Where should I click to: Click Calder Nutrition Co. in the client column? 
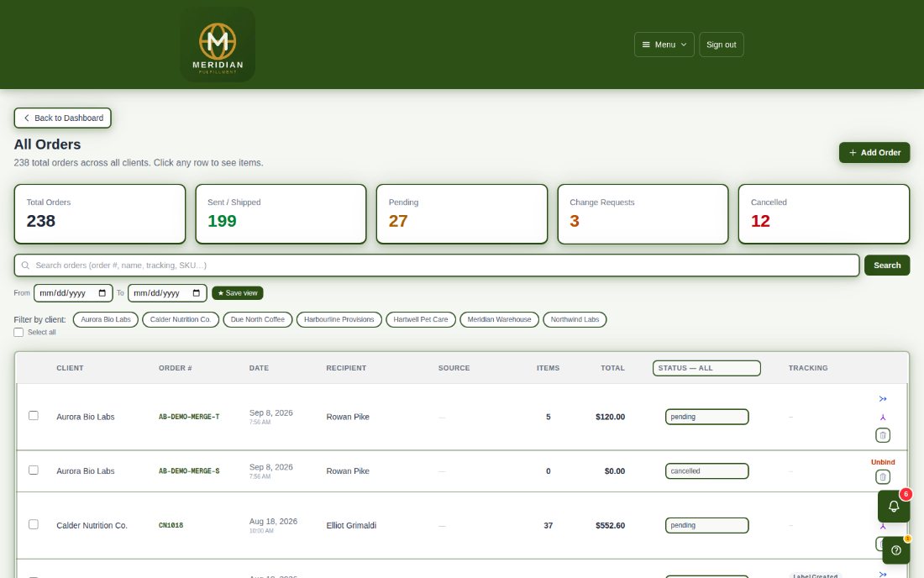[92, 525]
